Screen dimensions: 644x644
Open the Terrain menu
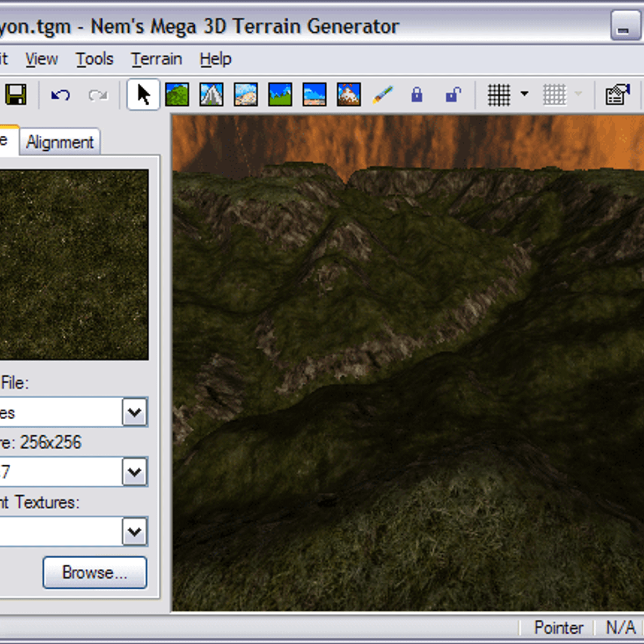(x=157, y=59)
